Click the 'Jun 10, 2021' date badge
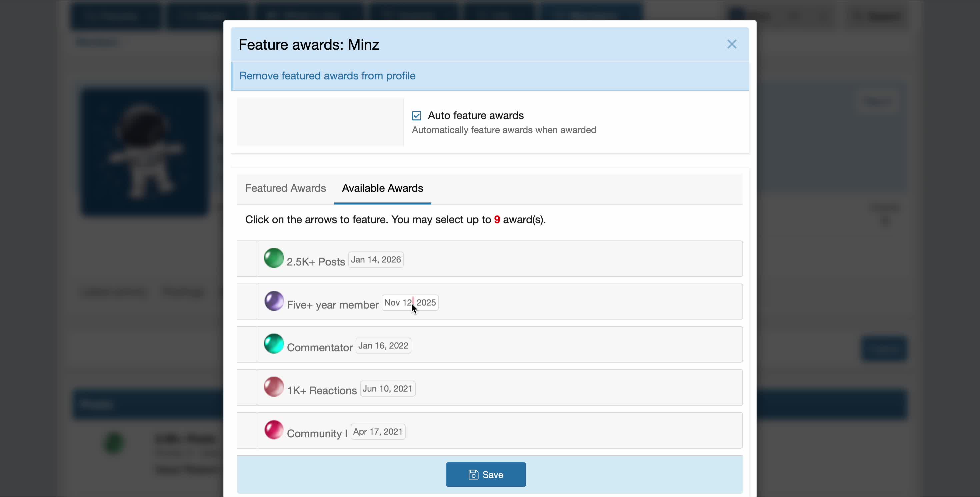 tap(388, 389)
